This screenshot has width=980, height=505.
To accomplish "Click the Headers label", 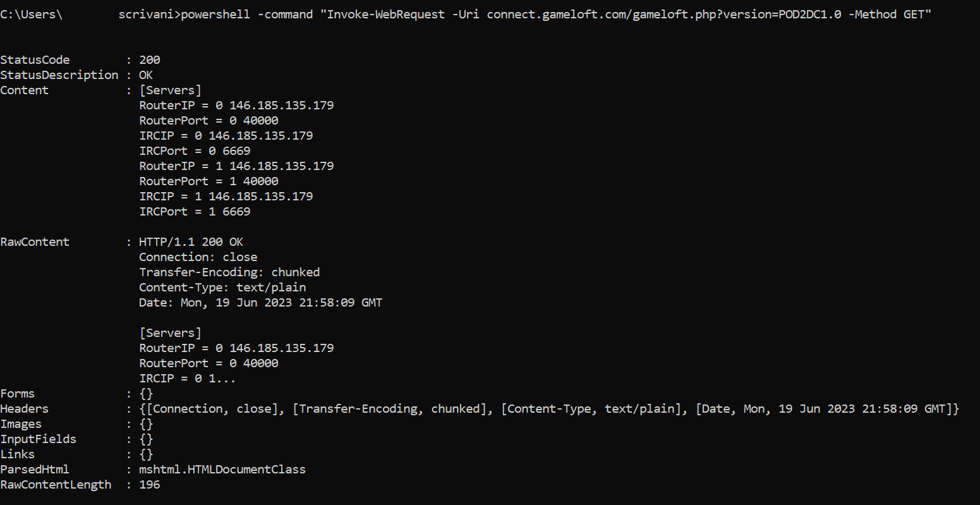I will pos(25,409).
